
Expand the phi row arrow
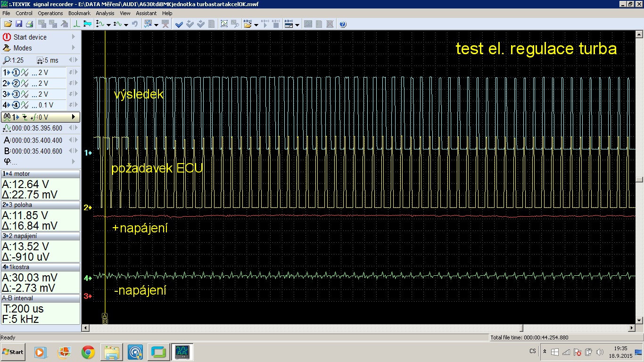73,162
